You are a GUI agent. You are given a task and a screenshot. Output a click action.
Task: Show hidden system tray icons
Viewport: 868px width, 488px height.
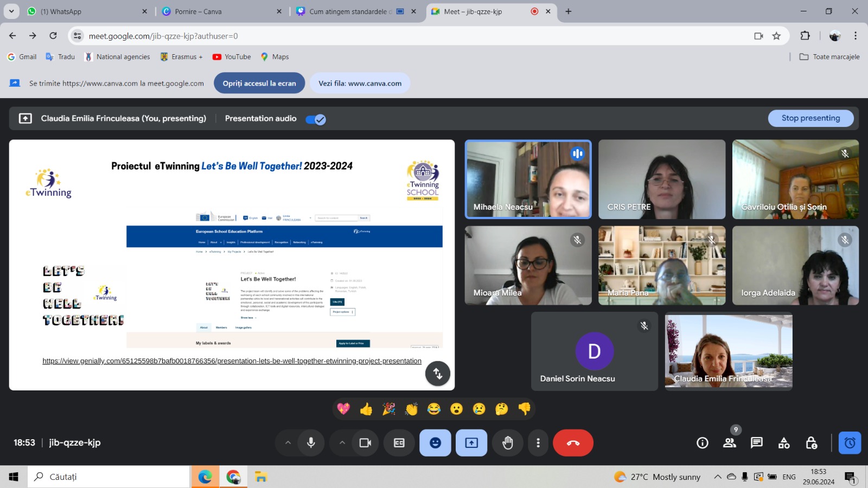pyautogui.click(x=717, y=477)
